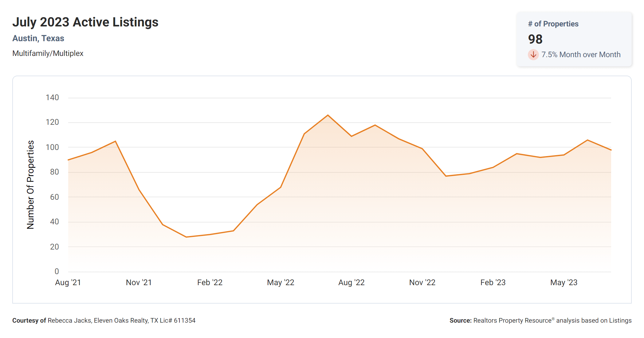Select the 98 properties count value

535,39
